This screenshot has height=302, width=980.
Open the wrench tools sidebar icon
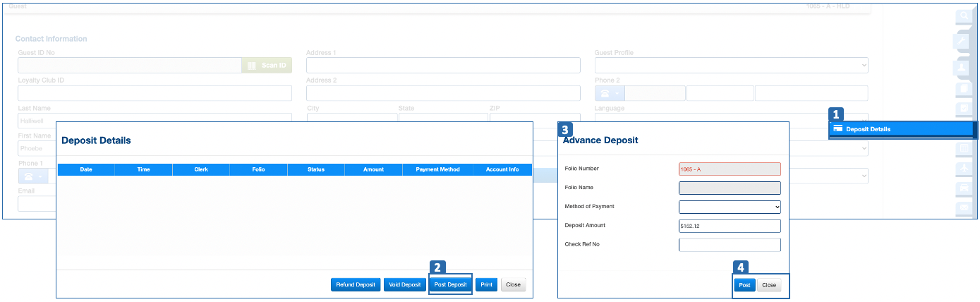(964, 41)
